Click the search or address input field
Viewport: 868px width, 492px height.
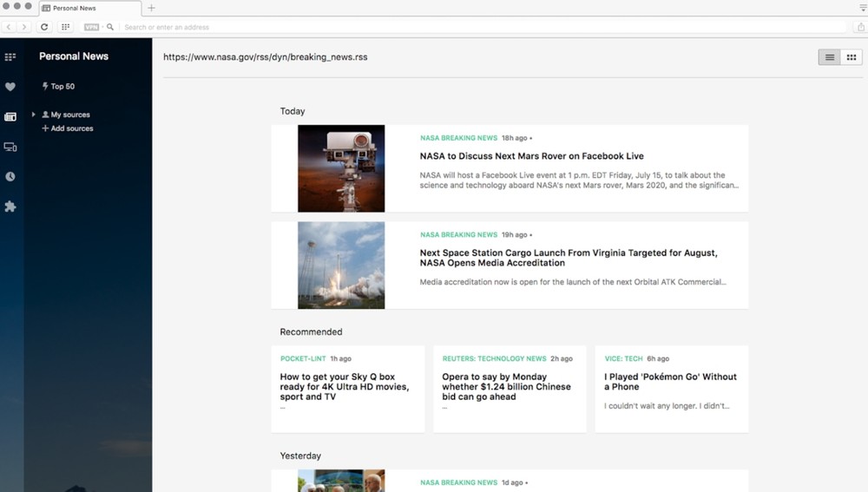point(477,27)
